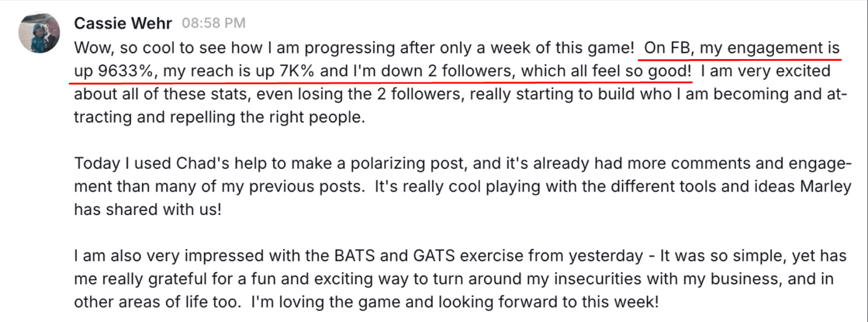Click the 08:58 PM timestamp
The width and height of the screenshot is (868, 322).
(x=213, y=23)
